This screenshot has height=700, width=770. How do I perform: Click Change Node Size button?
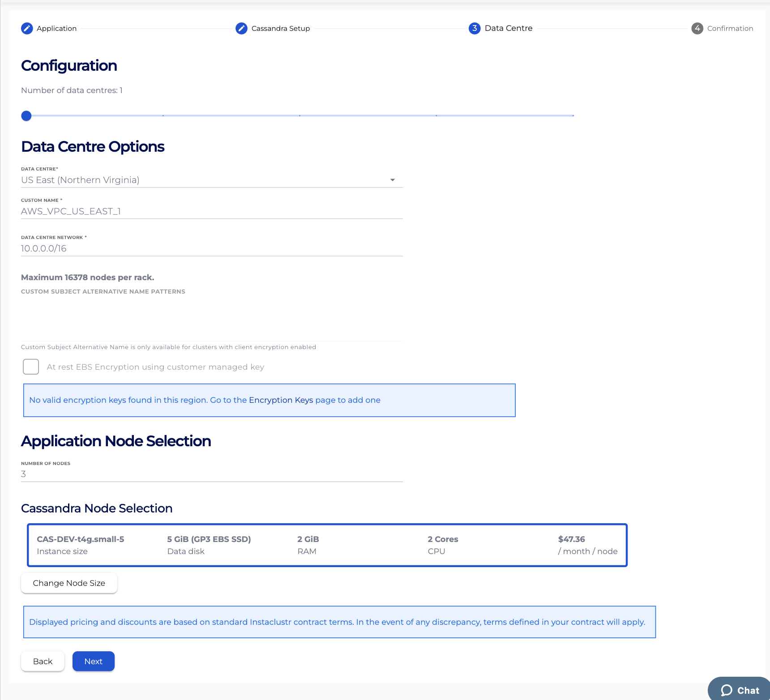[69, 583]
